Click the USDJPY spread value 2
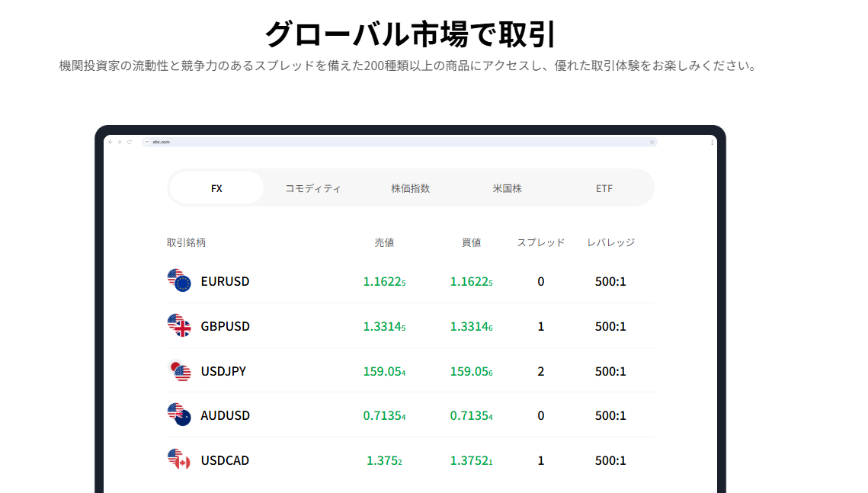 click(541, 371)
